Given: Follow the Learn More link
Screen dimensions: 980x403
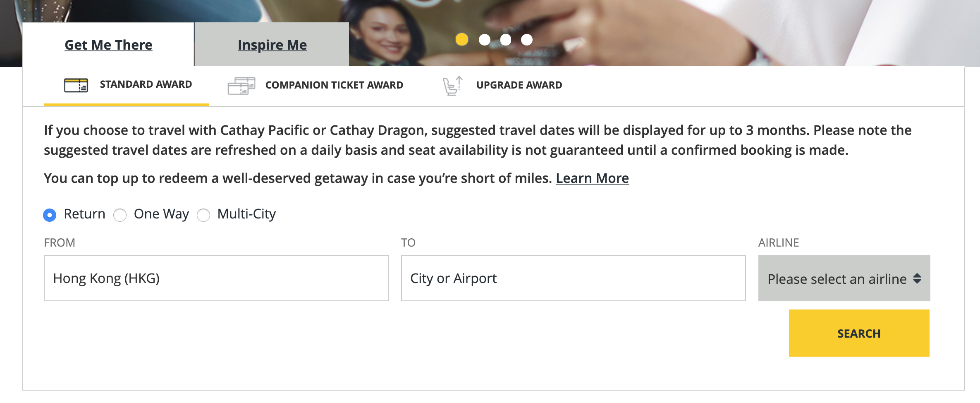Looking at the screenshot, I should [592, 178].
